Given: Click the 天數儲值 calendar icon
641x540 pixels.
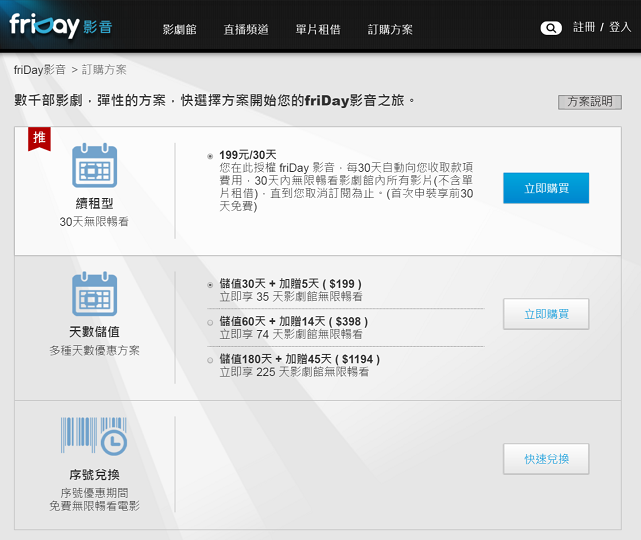Looking at the screenshot, I should (94, 294).
